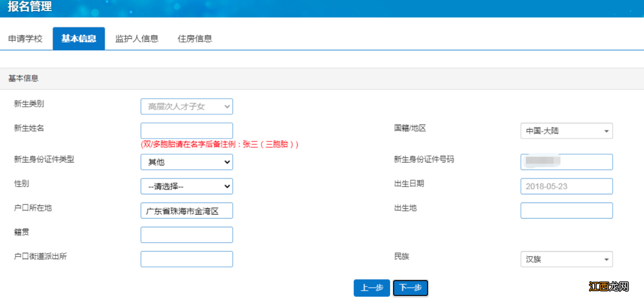
Task: Click the 国籍/地区 label
Action: point(410,128)
